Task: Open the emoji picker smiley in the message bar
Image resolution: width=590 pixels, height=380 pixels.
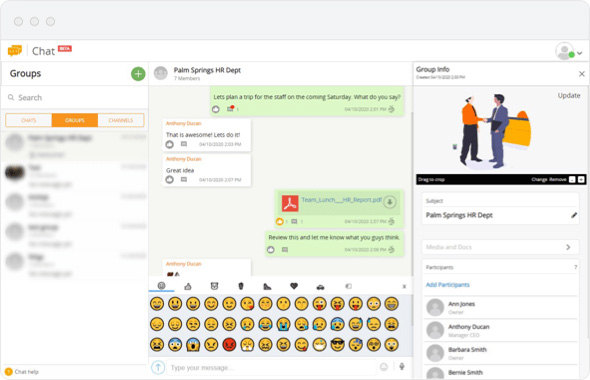Action: tap(384, 367)
